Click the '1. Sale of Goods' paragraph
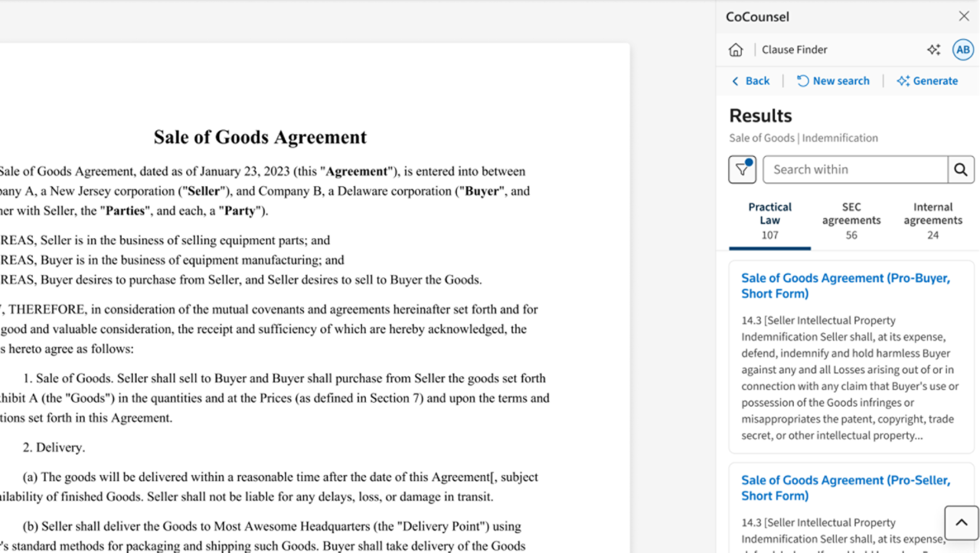Image resolution: width=980 pixels, height=553 pixels. (274, 398)
